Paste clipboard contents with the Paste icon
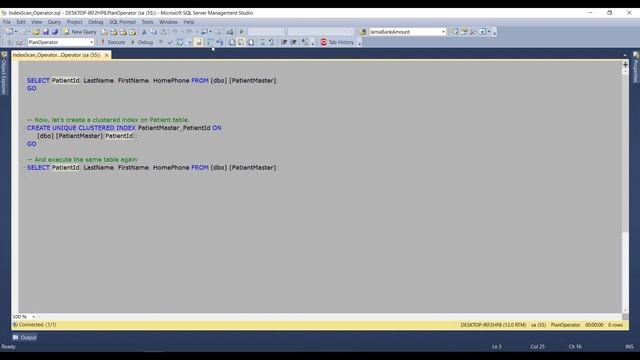 point(163,32)
